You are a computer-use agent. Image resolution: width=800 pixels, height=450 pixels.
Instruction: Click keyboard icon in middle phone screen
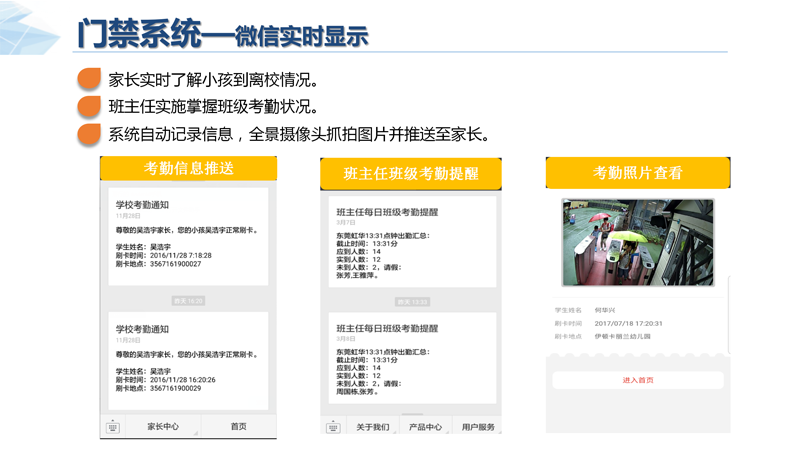tap(333, 427)
